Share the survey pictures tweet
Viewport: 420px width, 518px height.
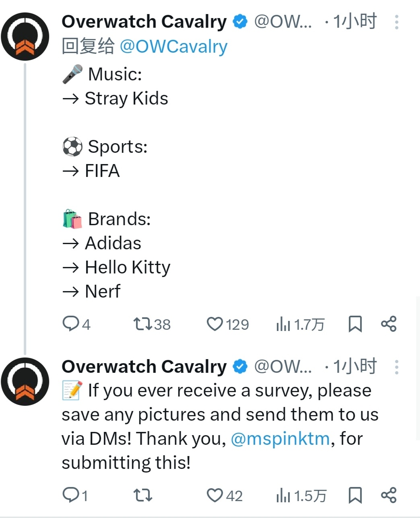(x=389, y=495)
